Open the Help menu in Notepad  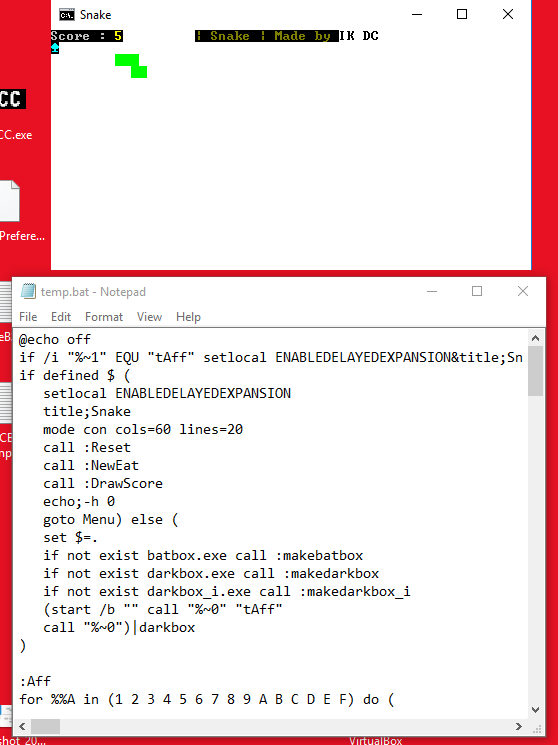(x=188, y=317)
